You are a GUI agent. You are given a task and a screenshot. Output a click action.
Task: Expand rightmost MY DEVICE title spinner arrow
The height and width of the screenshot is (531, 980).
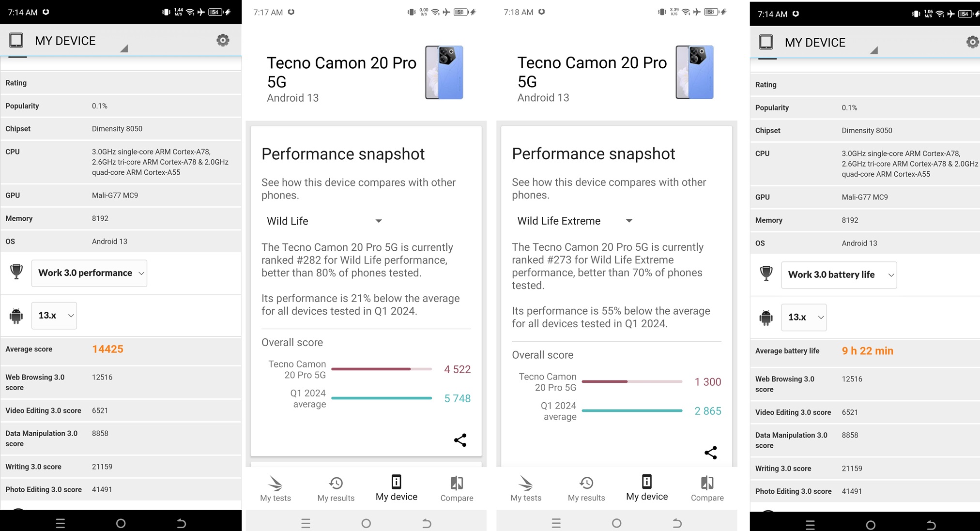coord(873,50)
